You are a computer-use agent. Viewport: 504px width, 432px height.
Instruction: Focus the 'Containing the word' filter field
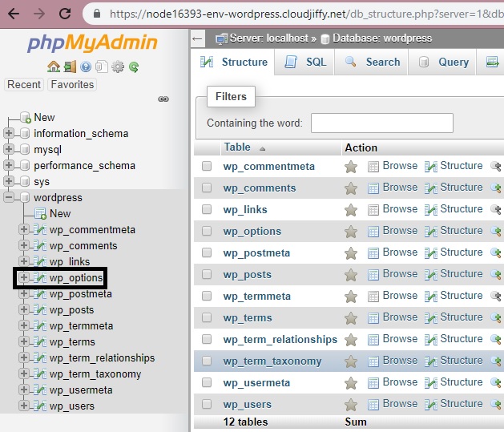coord(382,123)
